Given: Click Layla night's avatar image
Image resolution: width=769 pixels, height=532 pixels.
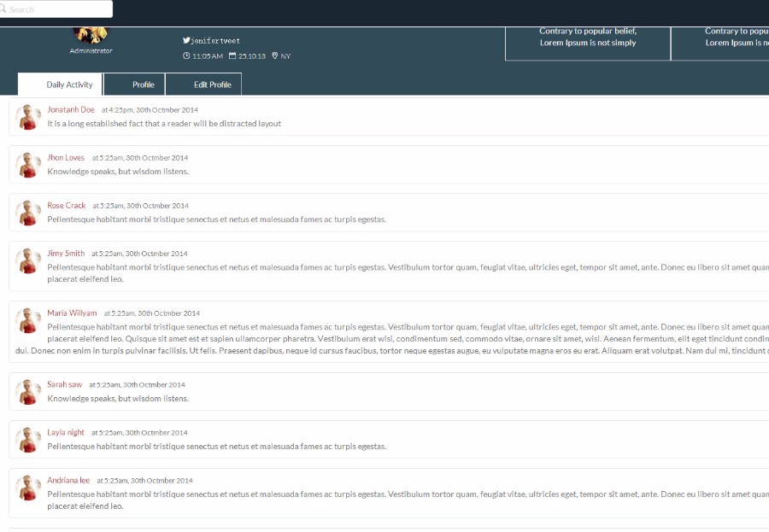Looking at the screenshot, I should [x=28, y=440].
